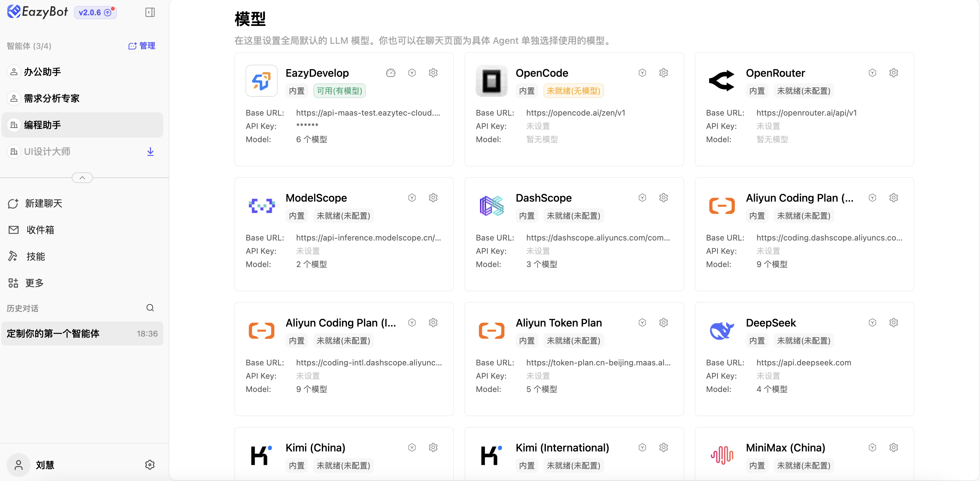Click the hexagon icon on ModelScope card
The height and width of the screenshot is (481, 980).
[412, 198]
